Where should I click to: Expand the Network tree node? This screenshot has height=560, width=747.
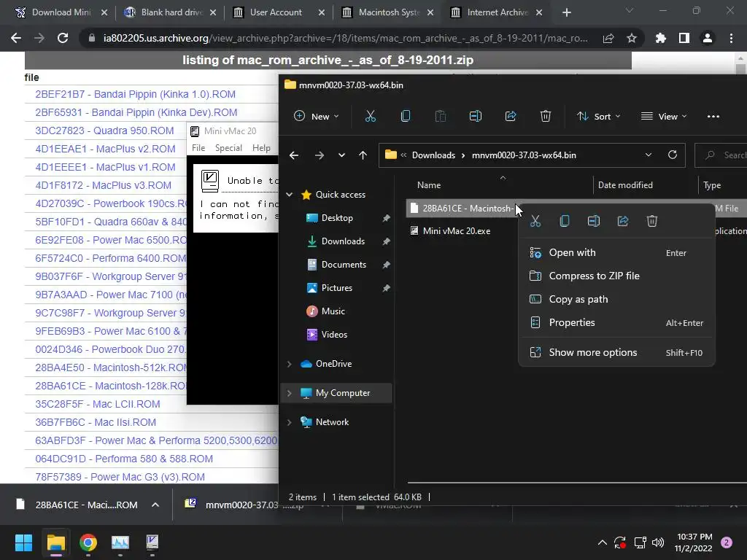tap(289, 422)
